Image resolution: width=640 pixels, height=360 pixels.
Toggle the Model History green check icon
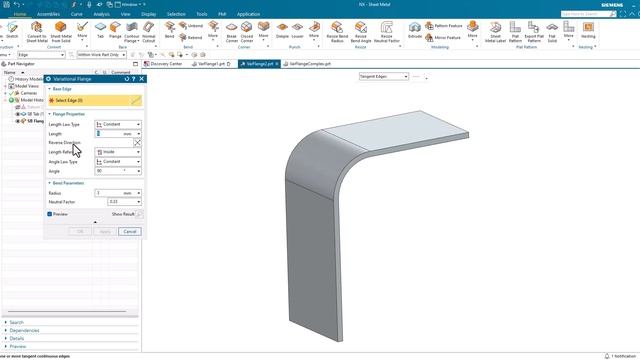(12, 100)
